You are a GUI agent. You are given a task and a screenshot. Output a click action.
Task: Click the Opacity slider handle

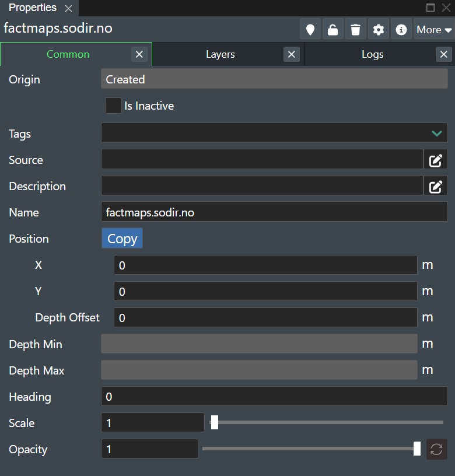tap(417, 449)
